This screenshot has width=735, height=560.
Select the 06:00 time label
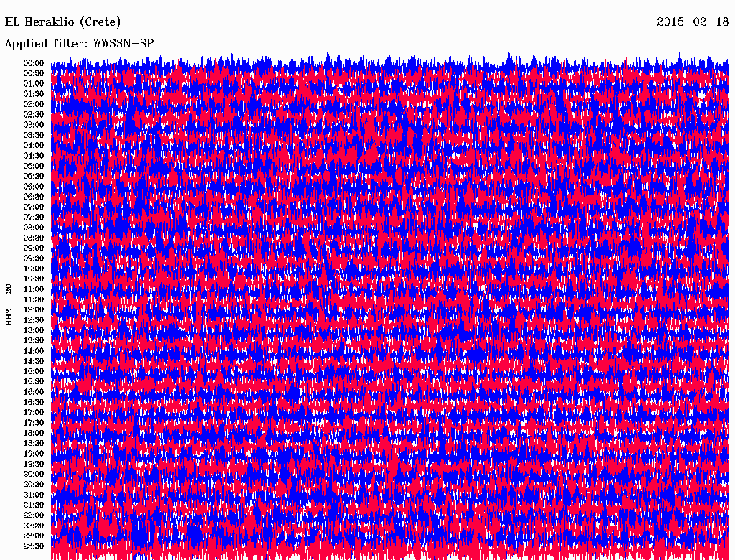click(x=33, y=187)
